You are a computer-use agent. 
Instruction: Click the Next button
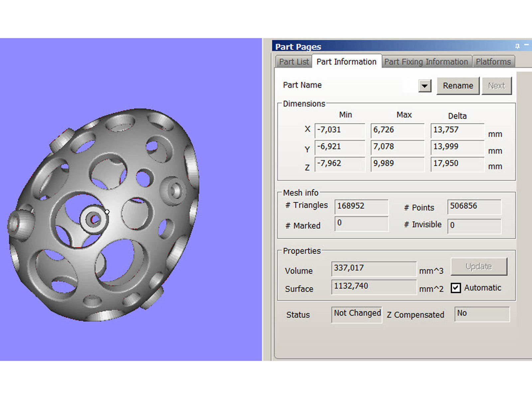pyautogui.click(x=496, y=86)
